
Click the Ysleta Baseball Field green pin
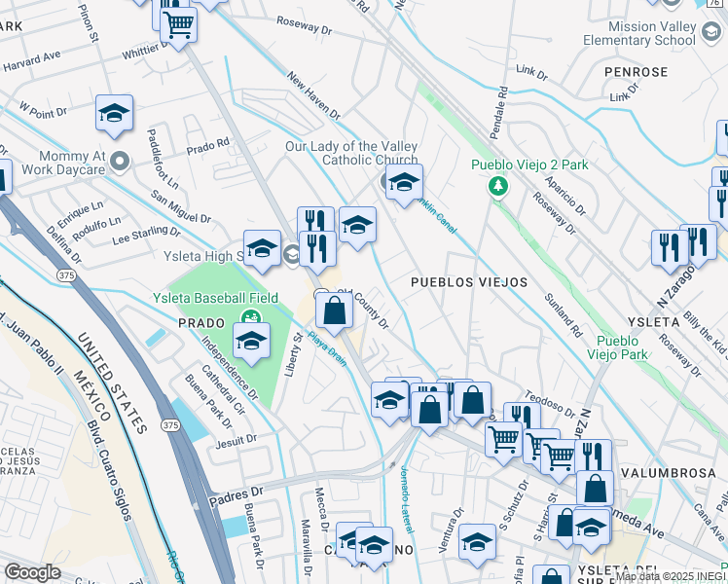coord(251,318)
